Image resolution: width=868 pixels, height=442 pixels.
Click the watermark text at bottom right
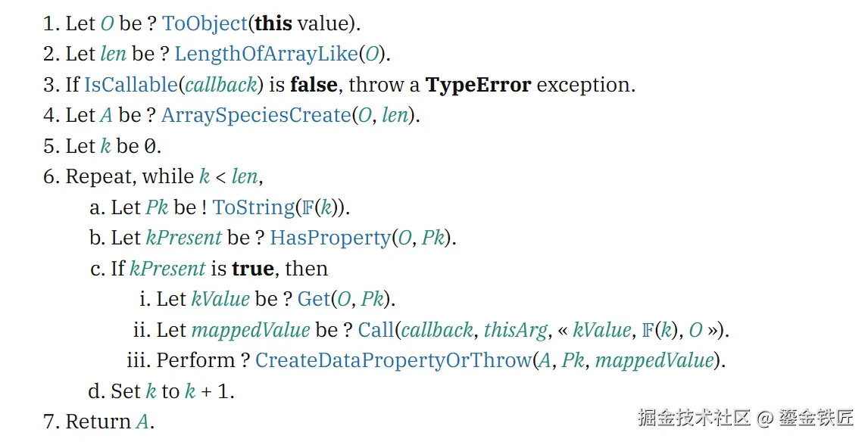coord(745,418)
